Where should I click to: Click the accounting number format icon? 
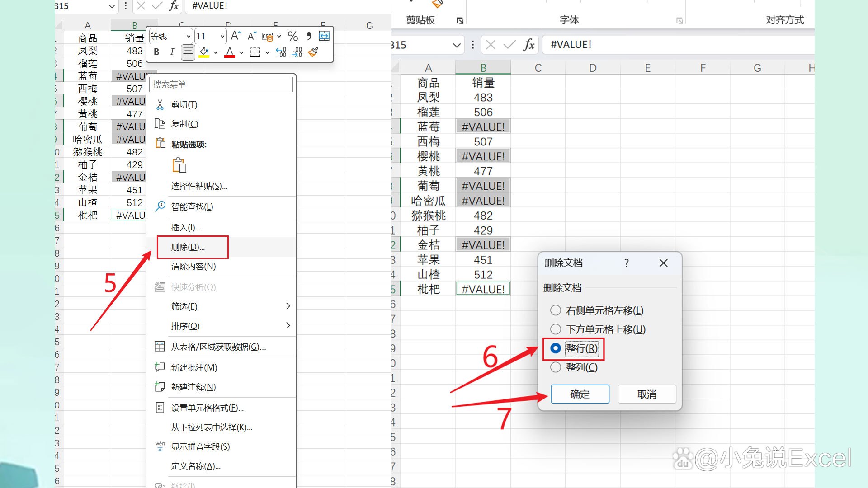[x=267, y=36]
